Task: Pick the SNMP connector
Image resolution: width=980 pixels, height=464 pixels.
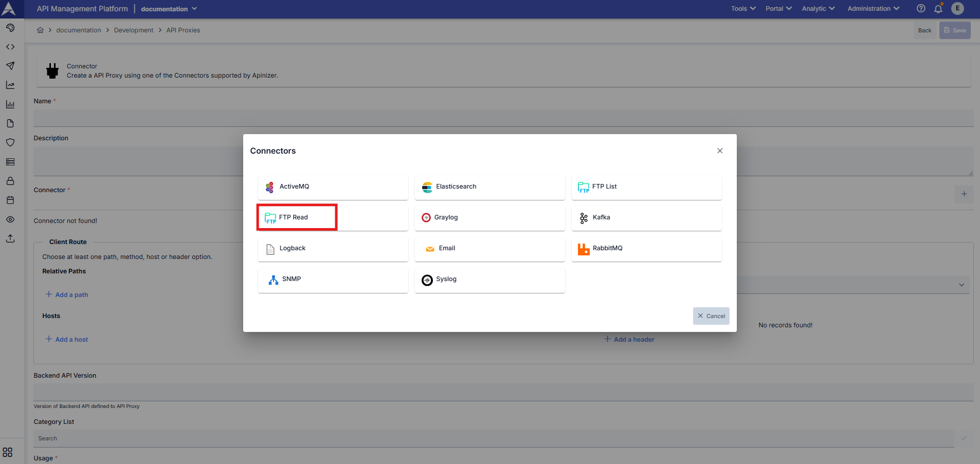Action: [333, 280]
